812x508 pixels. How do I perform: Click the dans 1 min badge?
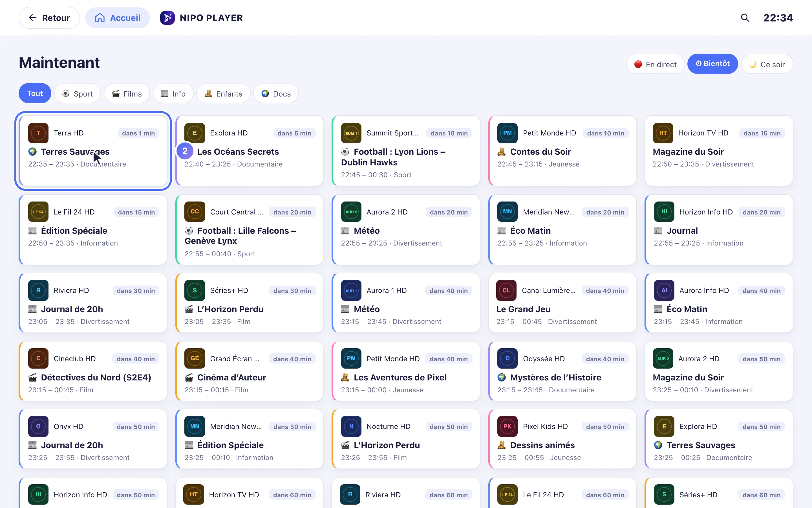click(138, 133)
